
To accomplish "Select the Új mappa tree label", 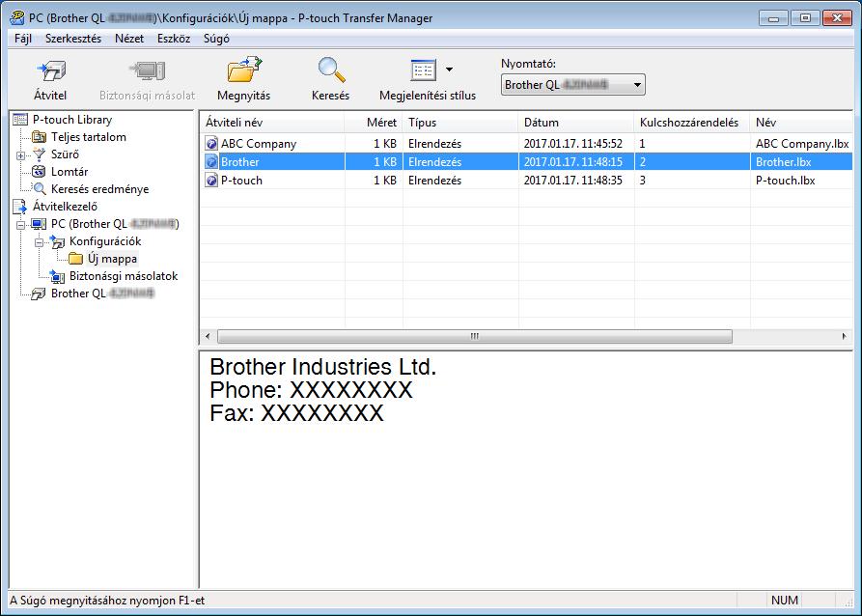I will 112,259.
